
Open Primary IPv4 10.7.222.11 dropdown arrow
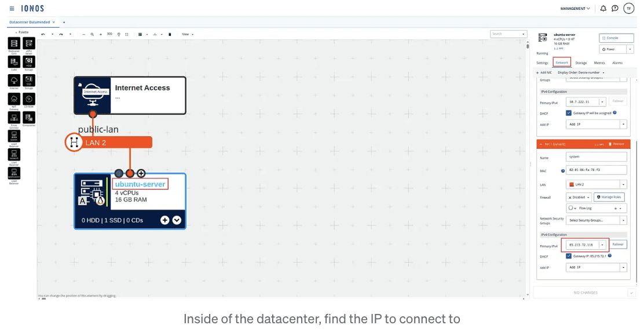pyautogui.click(x=602, y=102)
